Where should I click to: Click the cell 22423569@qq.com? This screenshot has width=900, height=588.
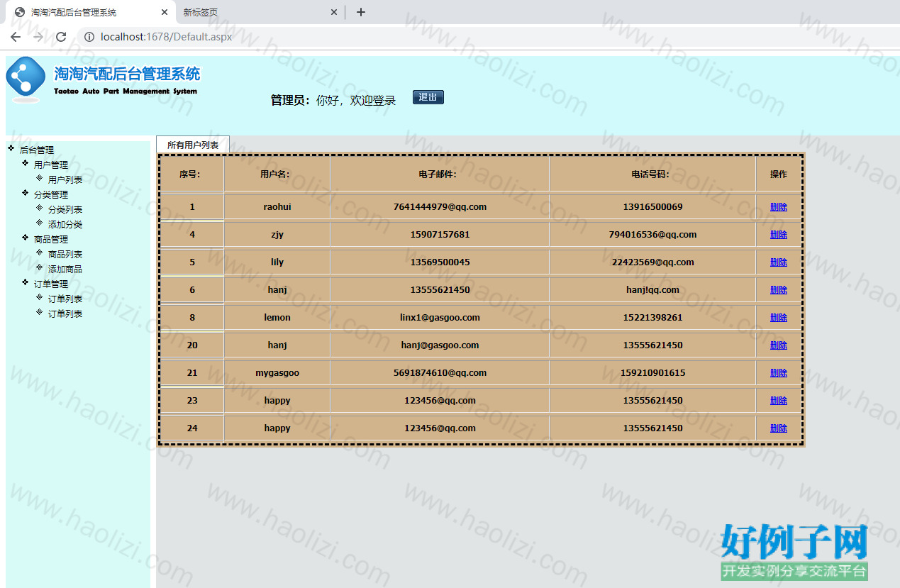(x=652, y=262)
